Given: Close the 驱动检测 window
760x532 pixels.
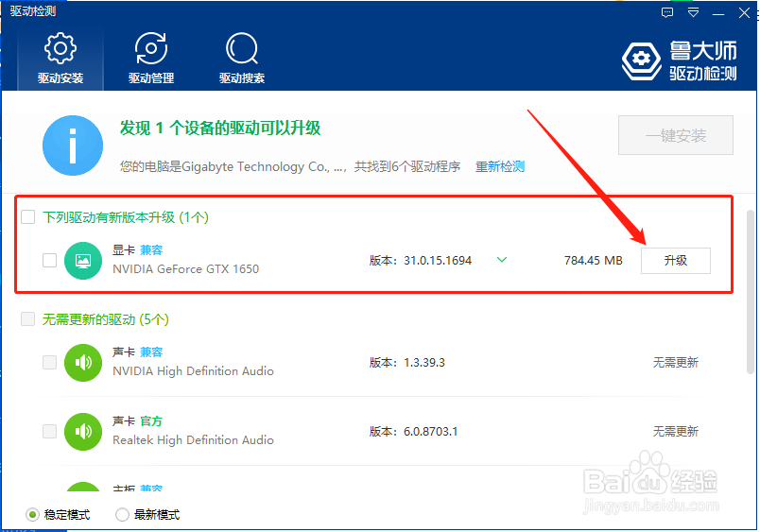Looking at the screenshot, I should coord(744,12).
